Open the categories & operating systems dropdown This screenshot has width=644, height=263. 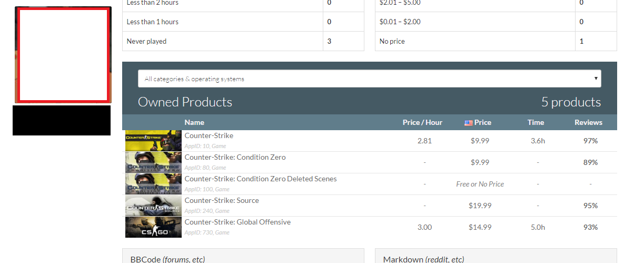[369, 79]
